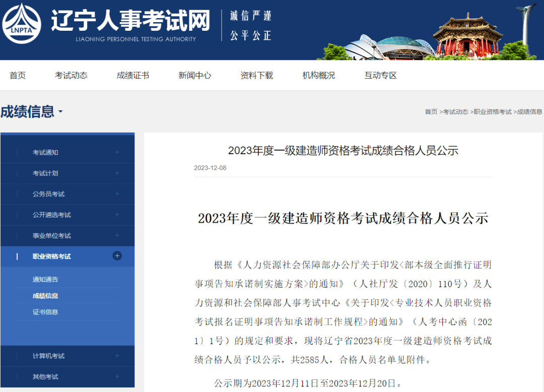
Task: Open 互动专区 in top navigation
Action: coord(380,75)
